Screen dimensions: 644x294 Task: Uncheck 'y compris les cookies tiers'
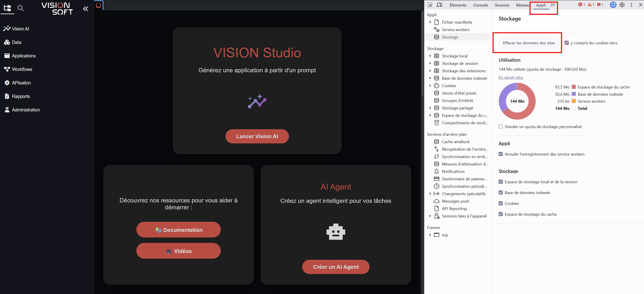[x=567, y=43]
